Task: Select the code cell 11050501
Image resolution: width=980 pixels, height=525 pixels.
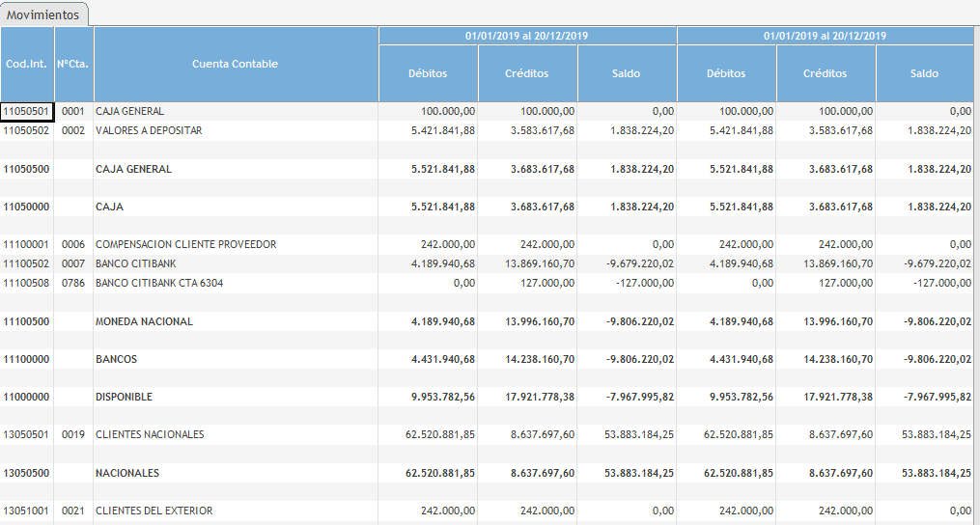Action: [27, 111]
